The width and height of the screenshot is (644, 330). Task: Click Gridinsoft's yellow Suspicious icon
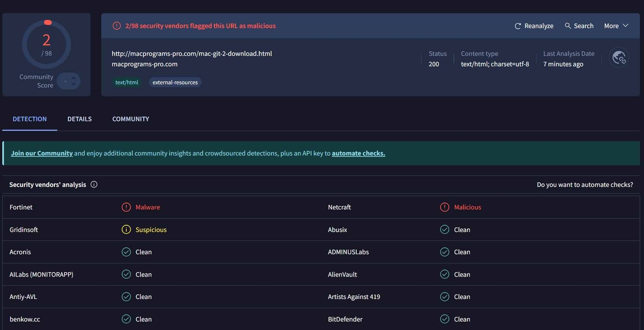(x=126, y=230)
